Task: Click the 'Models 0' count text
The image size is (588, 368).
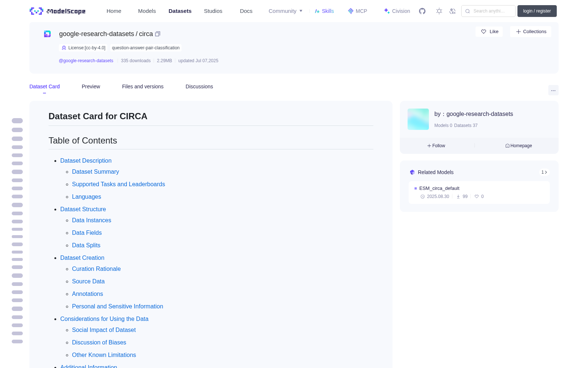Action: (443, 125)
